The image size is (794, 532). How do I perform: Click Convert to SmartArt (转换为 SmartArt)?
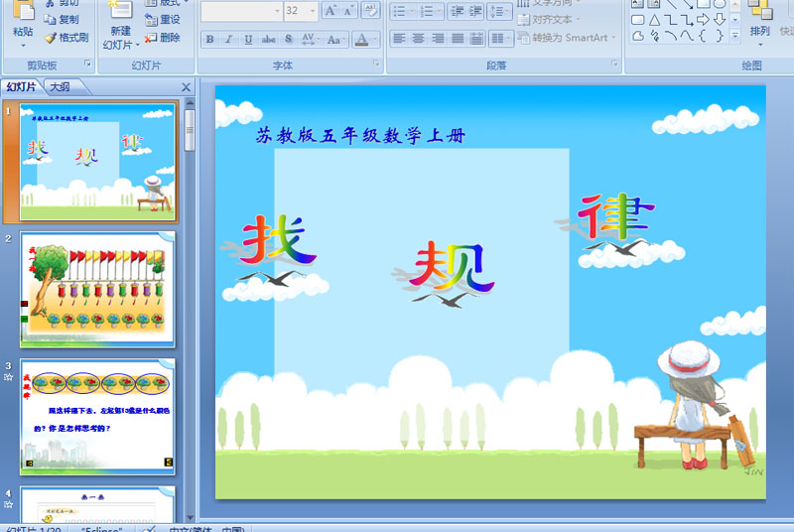[567, 38]
